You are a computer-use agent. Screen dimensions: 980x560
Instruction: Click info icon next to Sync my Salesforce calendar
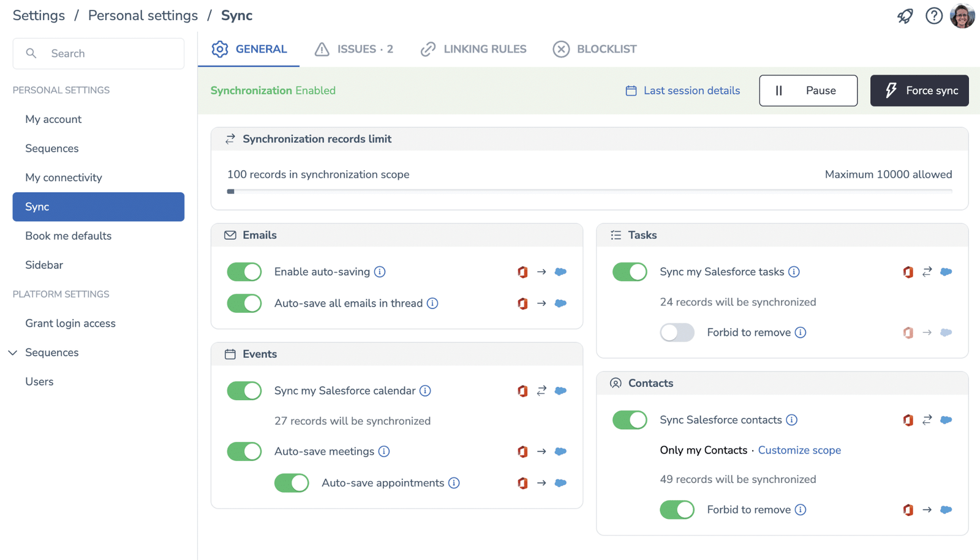pos(425,391)
